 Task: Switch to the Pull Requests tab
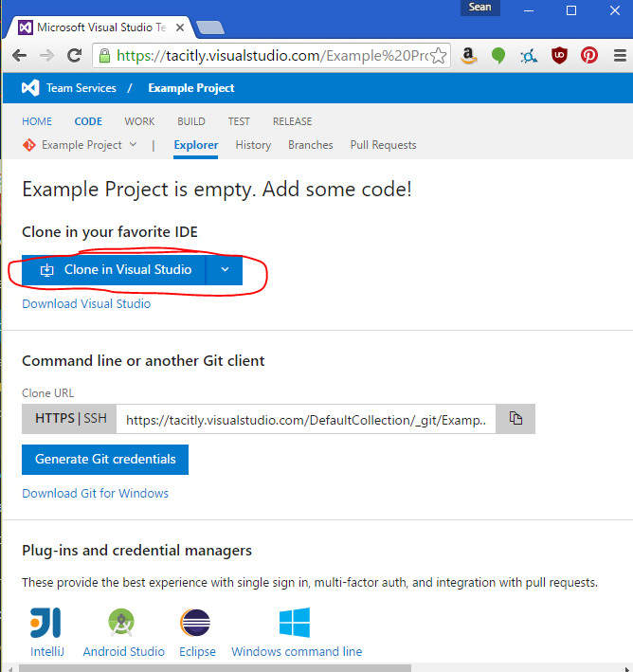(383, 145)
